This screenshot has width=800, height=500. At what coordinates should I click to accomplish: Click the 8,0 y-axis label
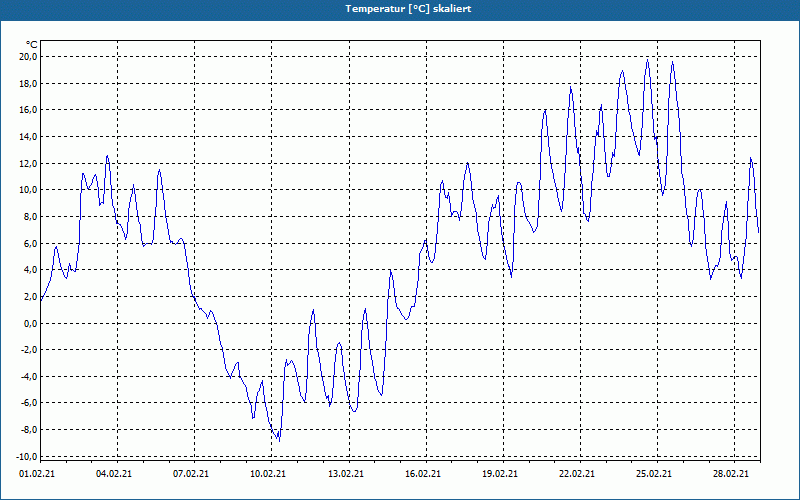(30, 216)
